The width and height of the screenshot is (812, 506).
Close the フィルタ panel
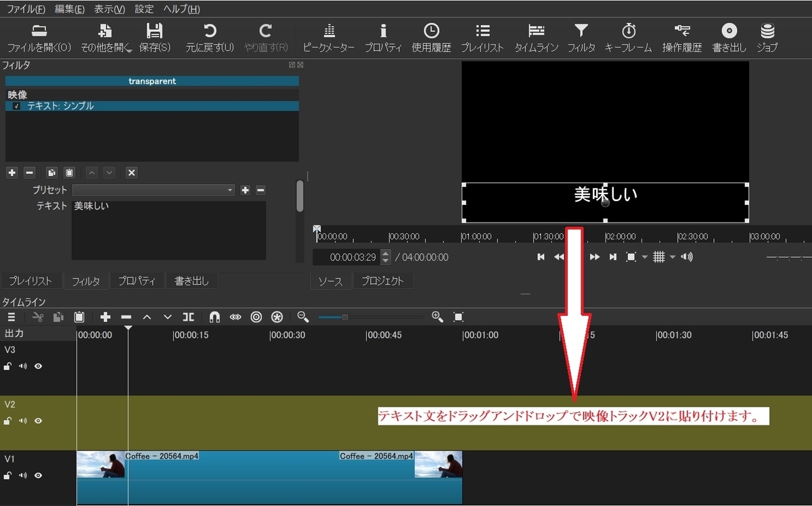click(x=300, y=65)
